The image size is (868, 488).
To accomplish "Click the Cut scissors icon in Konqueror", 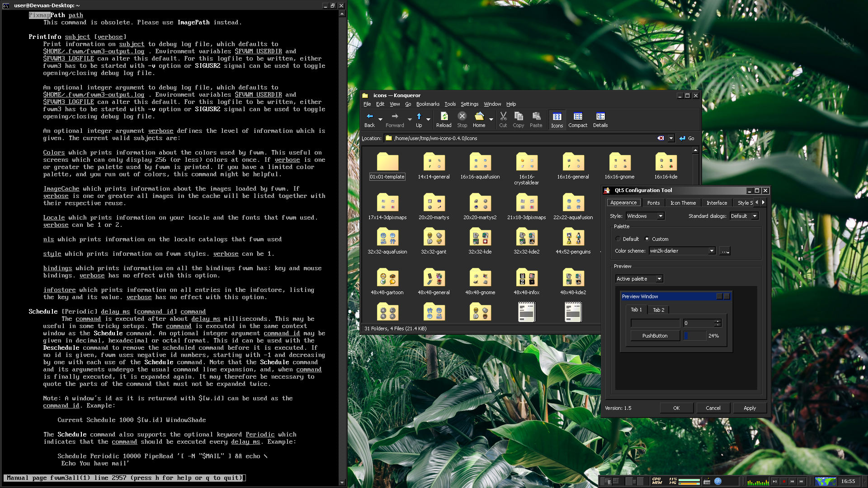I will tap(503, 120).
